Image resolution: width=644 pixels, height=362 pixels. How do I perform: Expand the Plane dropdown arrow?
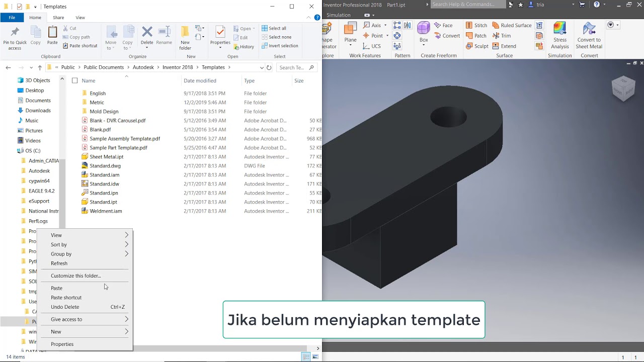click(351, 46)
